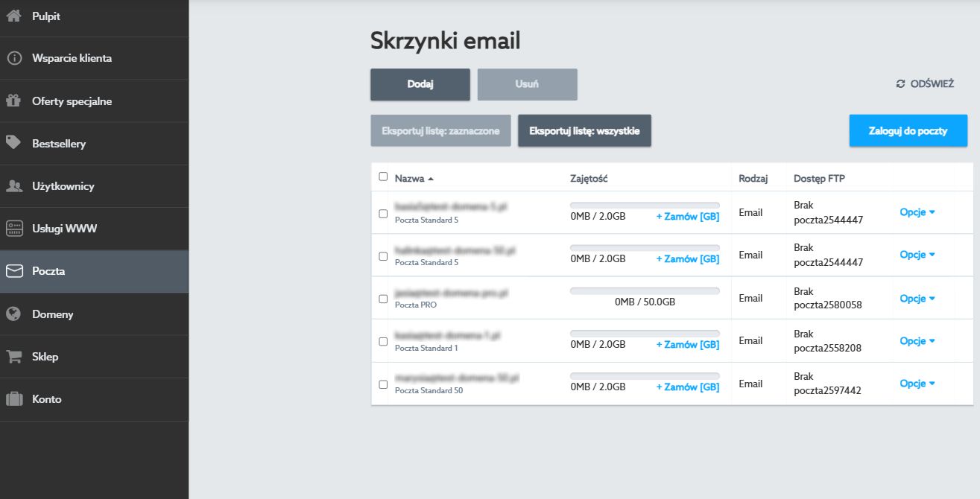Check the Poczta PRO mailbox row checkbox
This screenshot has height=499, width=980.
pyautogui.click(x=383, y=299)
